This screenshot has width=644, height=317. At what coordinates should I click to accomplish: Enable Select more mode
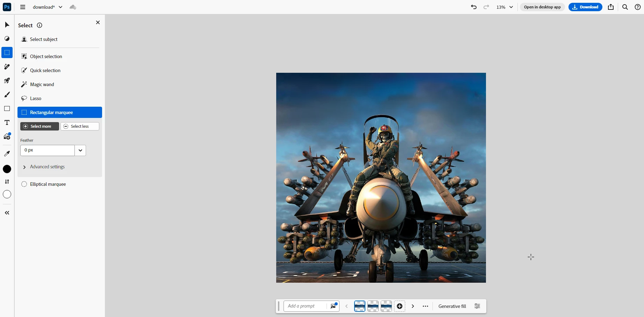[40, 126]
